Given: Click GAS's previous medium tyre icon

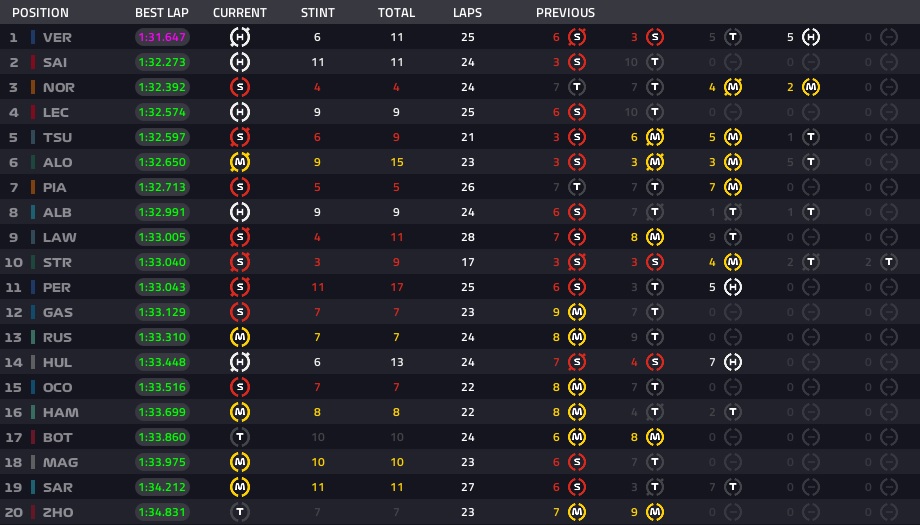Looking at the screenshot, I should point(577,312).
